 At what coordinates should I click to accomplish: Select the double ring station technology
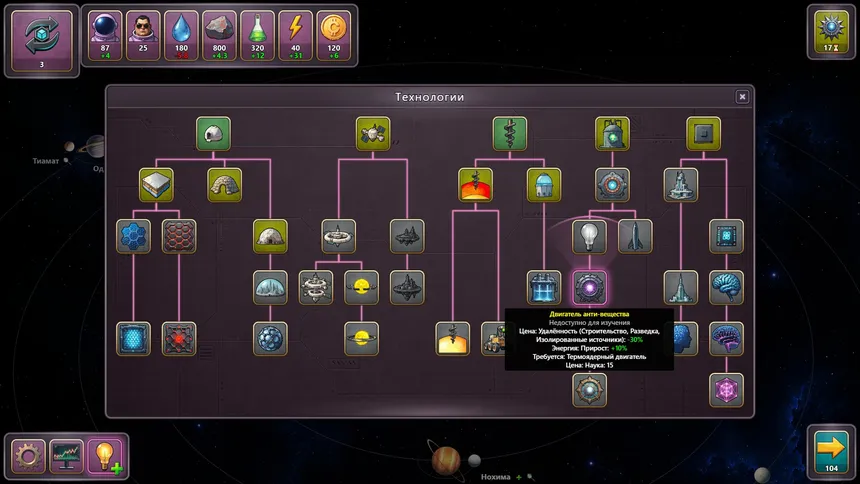point(316,287)
